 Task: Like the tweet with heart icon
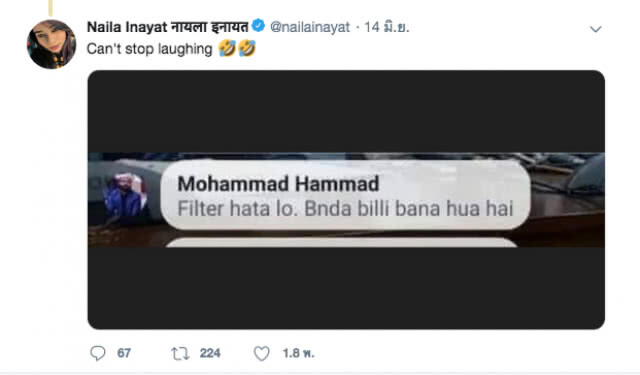tap(262, 353)
